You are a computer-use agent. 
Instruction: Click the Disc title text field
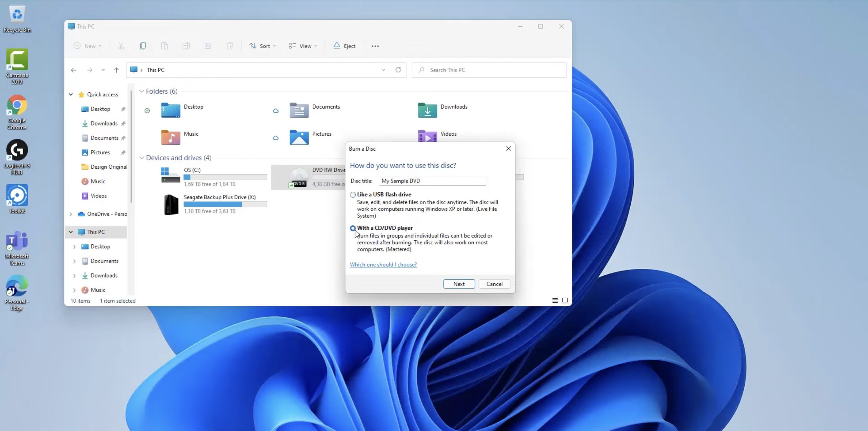[x=432, y=181]
